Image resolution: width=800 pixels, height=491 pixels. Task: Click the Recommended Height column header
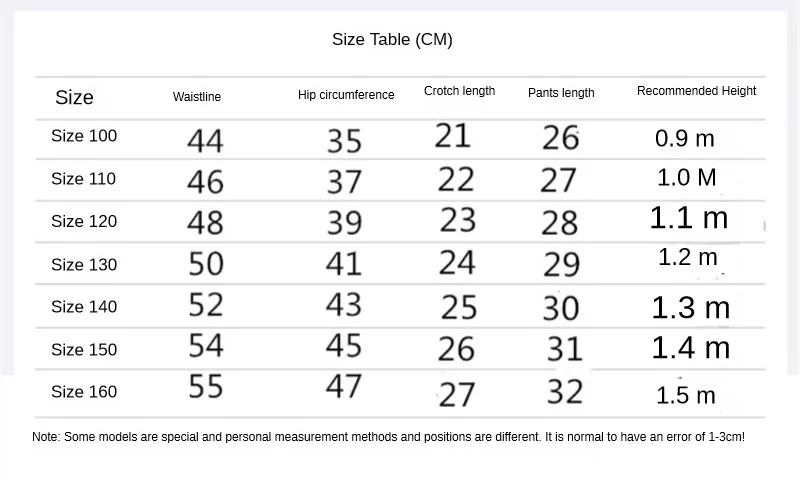(696, 91)
